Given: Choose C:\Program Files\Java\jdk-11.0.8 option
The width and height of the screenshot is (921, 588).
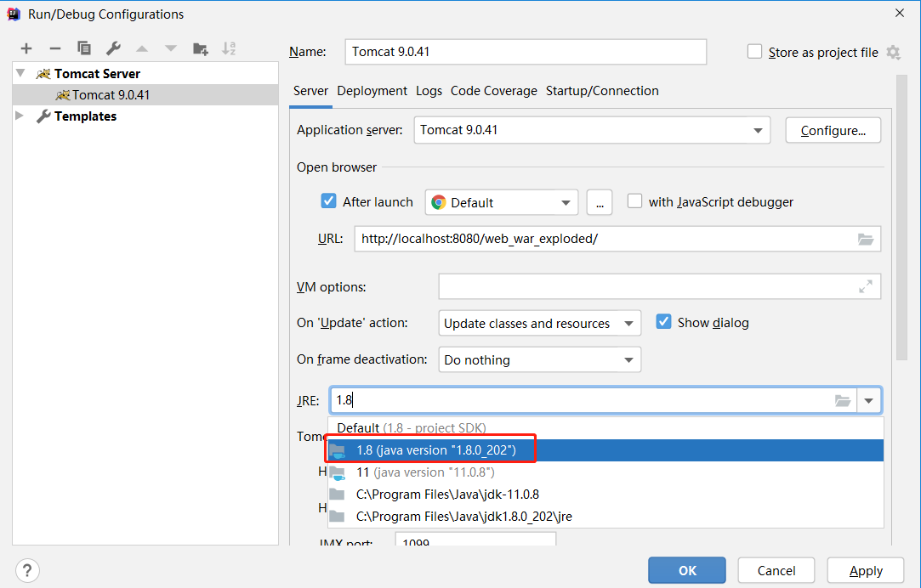Looking at the screenshot, I should (x=605, y=495).
